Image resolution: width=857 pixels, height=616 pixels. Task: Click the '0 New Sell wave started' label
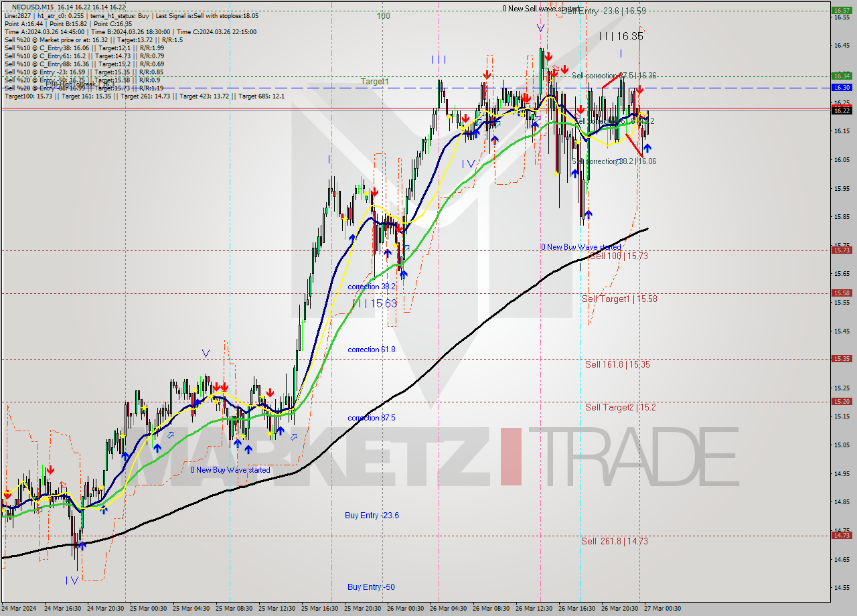[x=541, y=9]
